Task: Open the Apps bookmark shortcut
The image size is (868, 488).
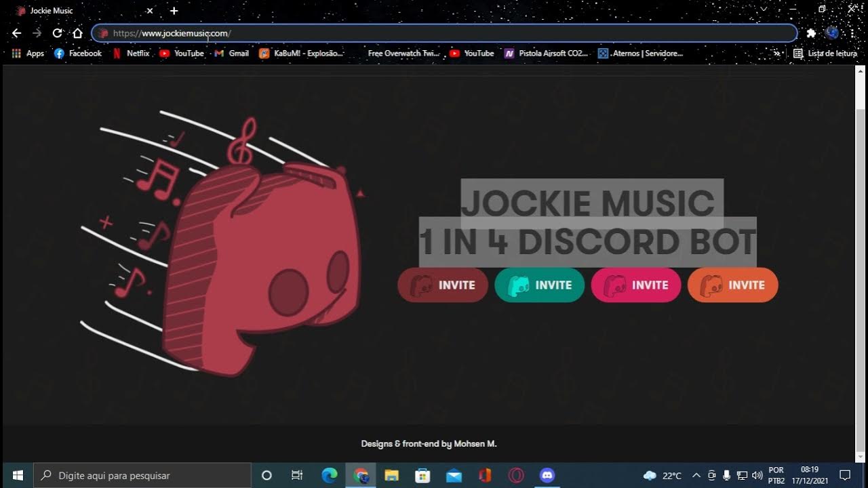Action: click(x=28, y=54)
